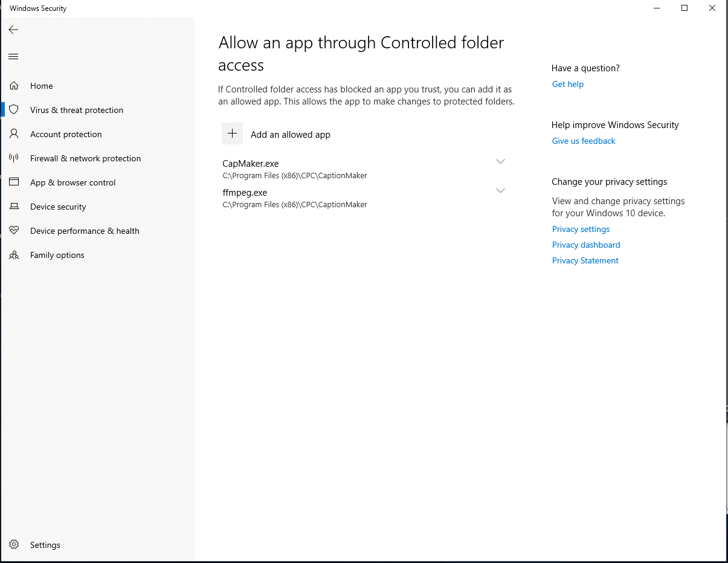Viewport: 728px width, 563px height.
Task: Expand the CapMaker.exe entry chevron
Action: pos(500,162)
